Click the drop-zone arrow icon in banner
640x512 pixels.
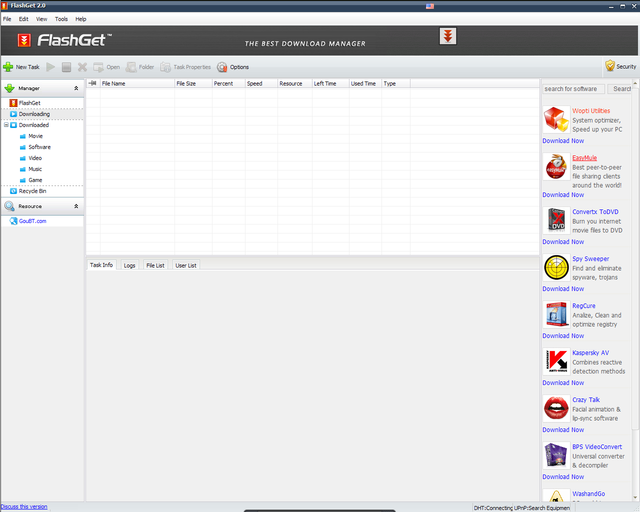pyautogui.click(x=448, y=36)
